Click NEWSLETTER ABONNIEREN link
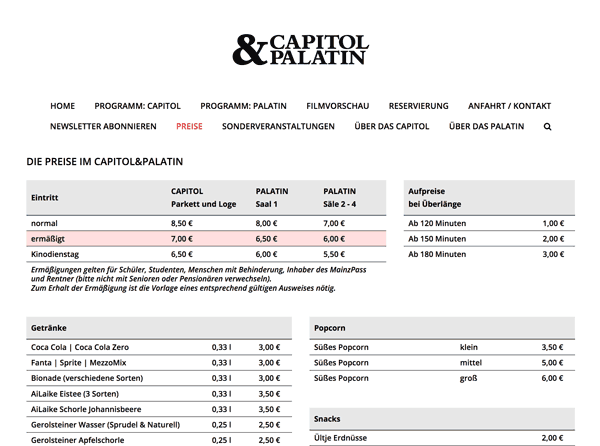 (103, 127)
